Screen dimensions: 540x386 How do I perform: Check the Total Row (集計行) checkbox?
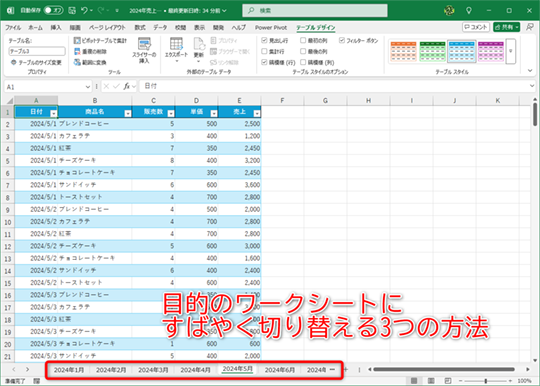click(x=264, y=52)
